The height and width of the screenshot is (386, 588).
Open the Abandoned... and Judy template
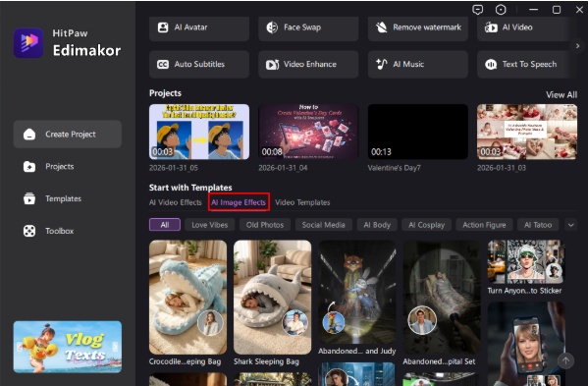point(357,292)
